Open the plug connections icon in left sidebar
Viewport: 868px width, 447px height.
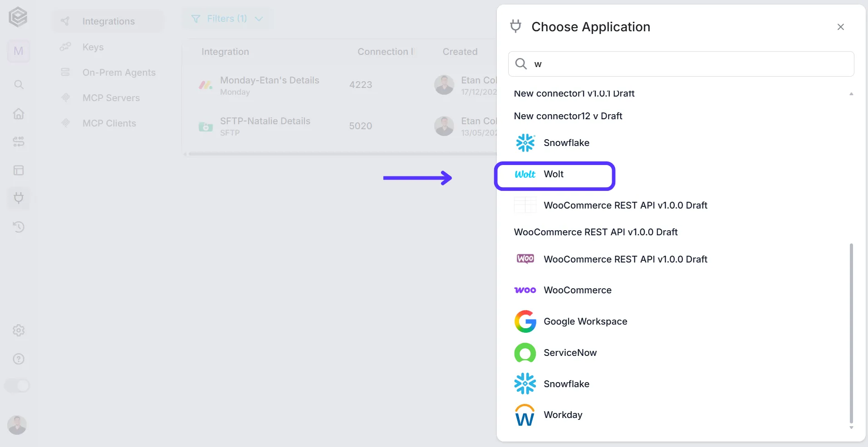coord(19,198)
